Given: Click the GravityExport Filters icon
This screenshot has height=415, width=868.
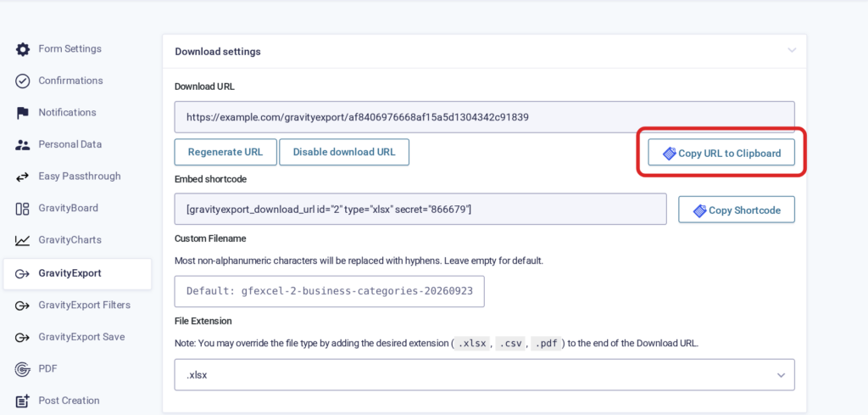Looking at the screenshot, I should (22, 306).
